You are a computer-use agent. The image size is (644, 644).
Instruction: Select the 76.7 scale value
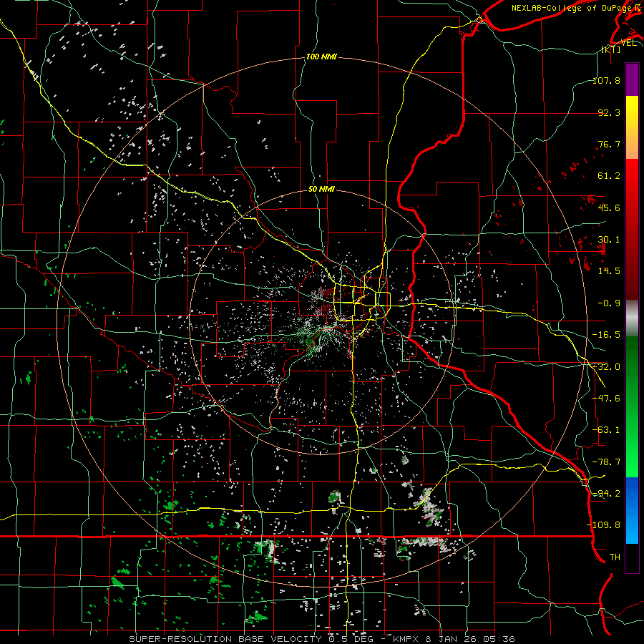click(609, 144)
